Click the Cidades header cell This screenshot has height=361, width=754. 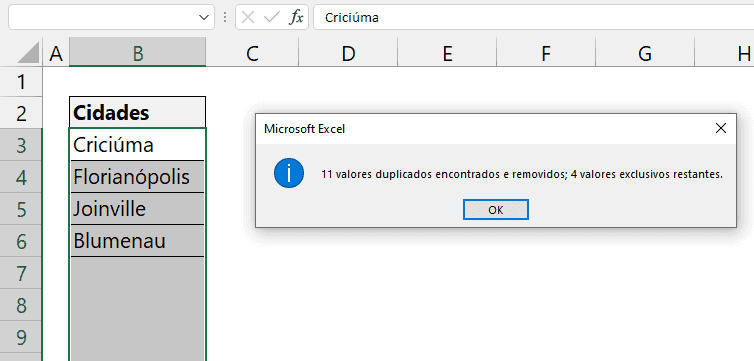pos(138,112)
